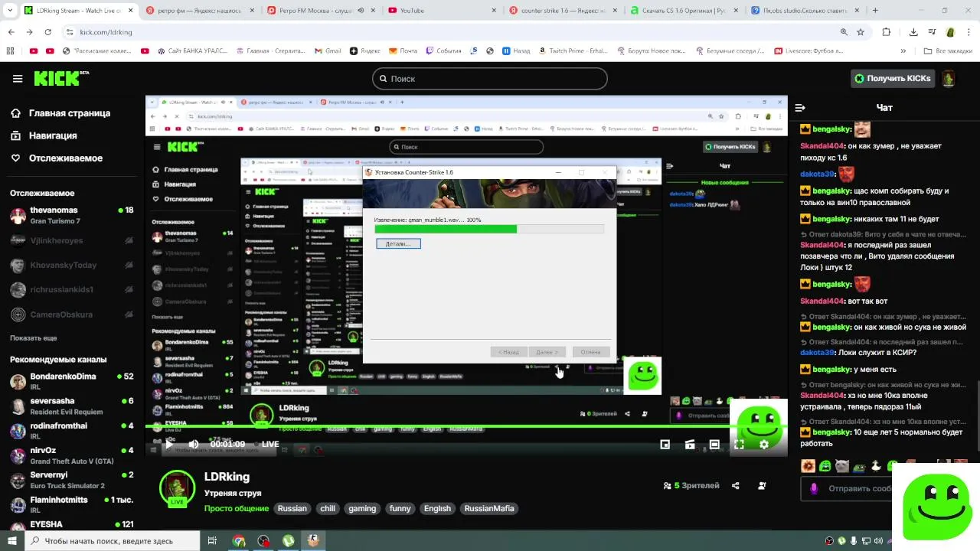Open the browser downloads icon

pos(913,32)
